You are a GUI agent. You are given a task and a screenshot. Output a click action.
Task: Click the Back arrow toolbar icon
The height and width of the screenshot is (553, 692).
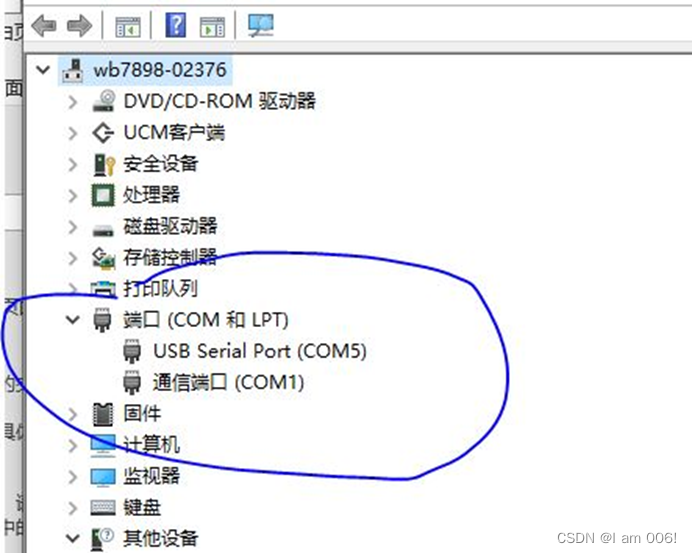tap(44, 26)
